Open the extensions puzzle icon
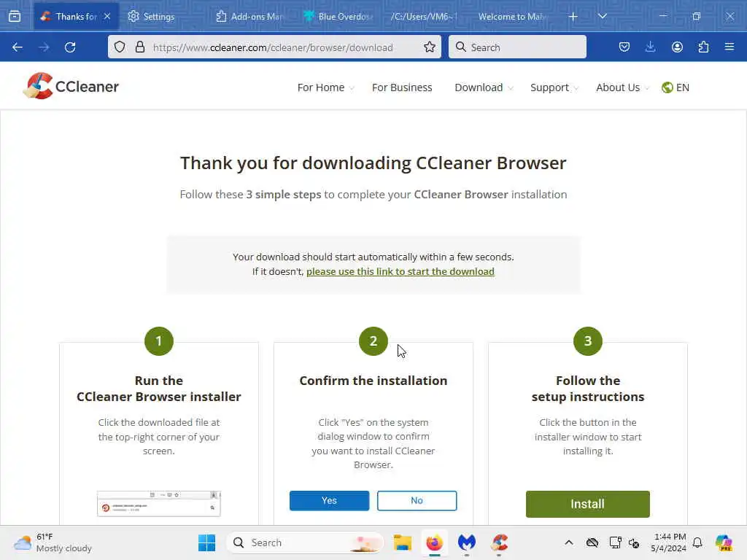 pyautogui.click(x=703, y=47)
